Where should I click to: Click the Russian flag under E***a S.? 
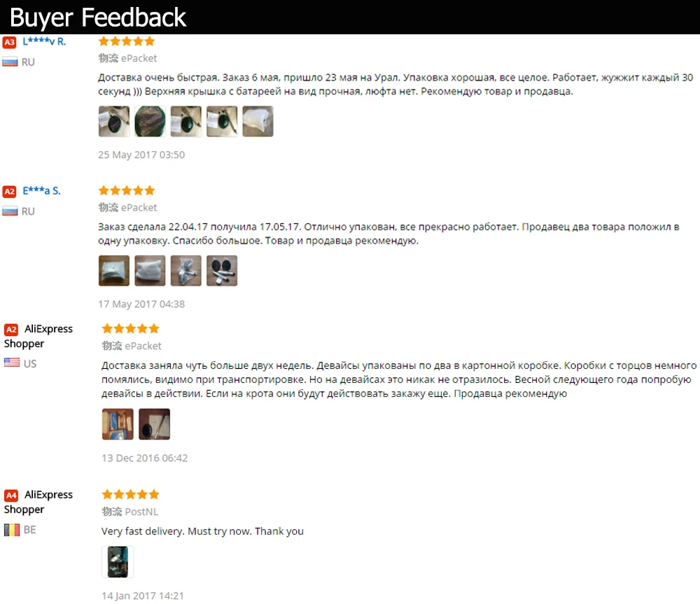[x=10, y=211]
